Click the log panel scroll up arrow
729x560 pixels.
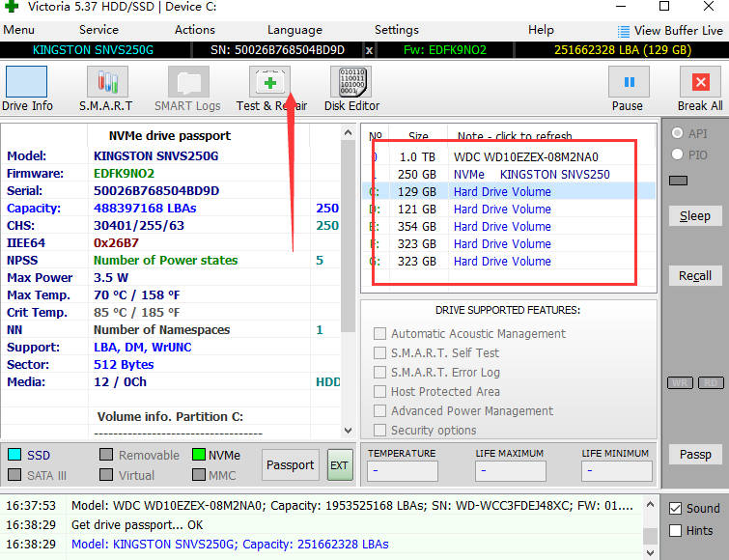(x=650, y=504)
